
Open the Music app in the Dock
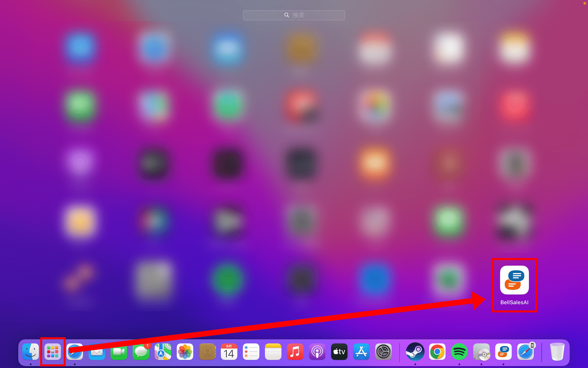coord(295,352)
